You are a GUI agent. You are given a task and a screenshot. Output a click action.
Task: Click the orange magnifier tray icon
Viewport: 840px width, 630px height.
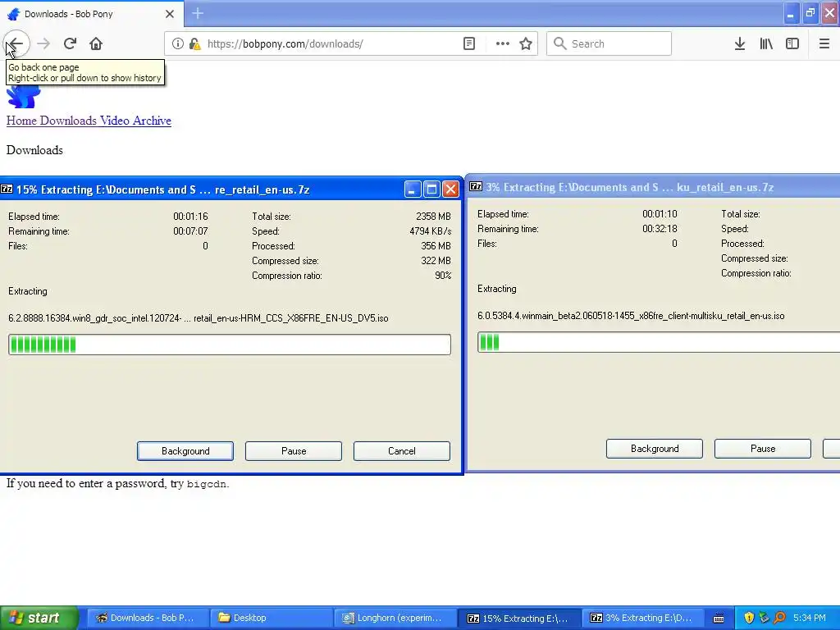pos(779,618)
